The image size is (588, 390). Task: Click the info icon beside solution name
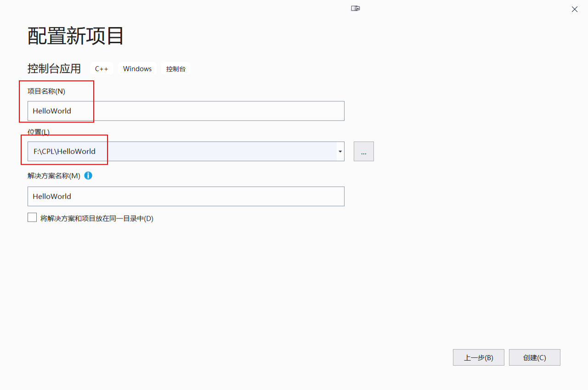point(88,175)
